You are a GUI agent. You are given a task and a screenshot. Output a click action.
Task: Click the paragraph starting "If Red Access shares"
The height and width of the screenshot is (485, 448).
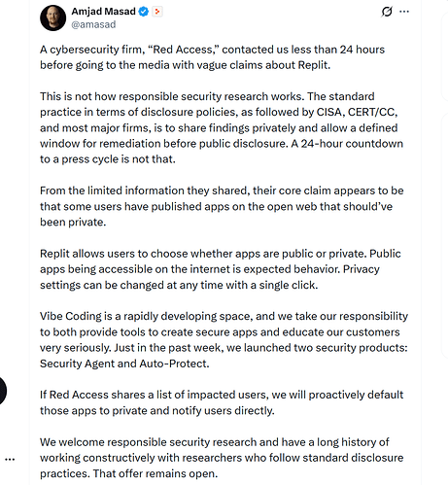pyautogui.click(x=222, y=402)
